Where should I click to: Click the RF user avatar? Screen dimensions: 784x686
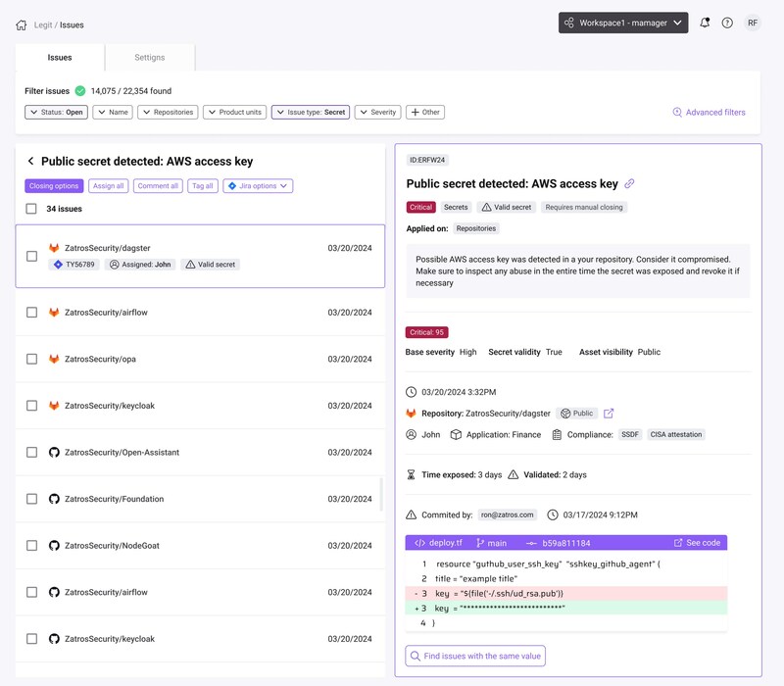752,23
